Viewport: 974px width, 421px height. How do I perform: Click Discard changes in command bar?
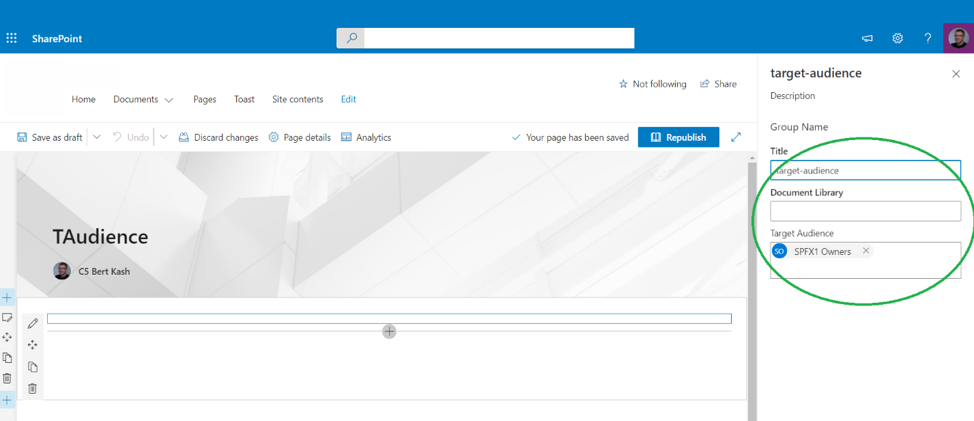click(x=218, y=137)
